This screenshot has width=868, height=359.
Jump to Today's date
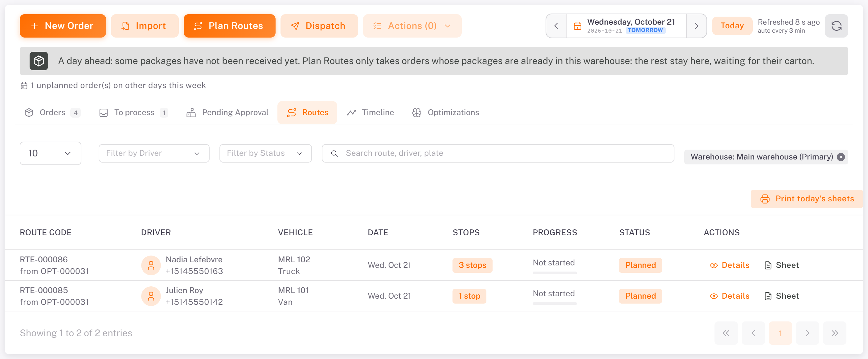coord(732,26)
